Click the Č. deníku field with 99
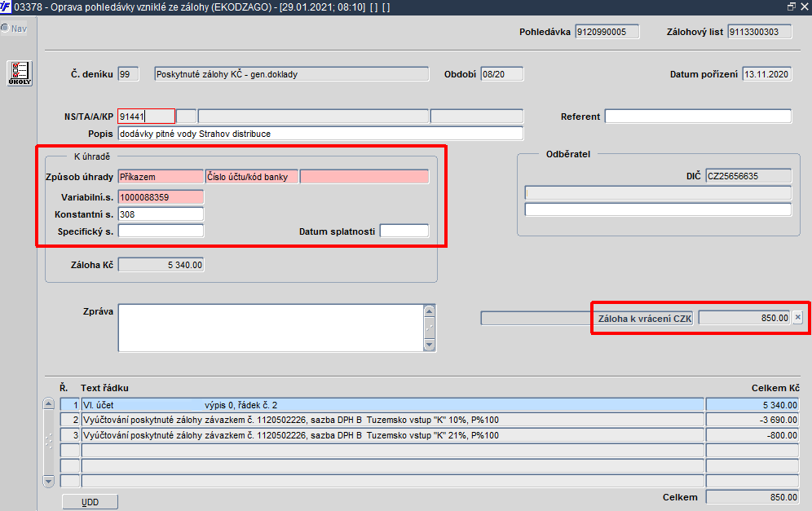This screenshot has width=812, height=511. click(128, 74)
